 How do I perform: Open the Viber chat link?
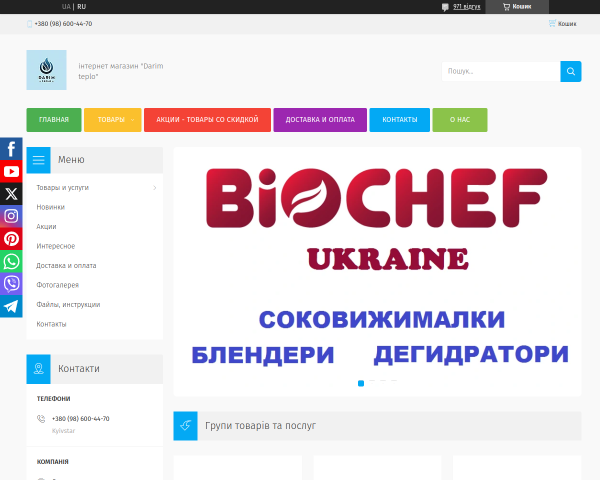[x=11, y=284]
